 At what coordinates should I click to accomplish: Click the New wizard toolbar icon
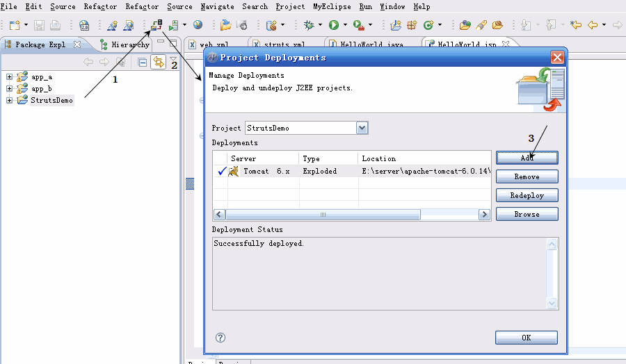coord(15,26)
